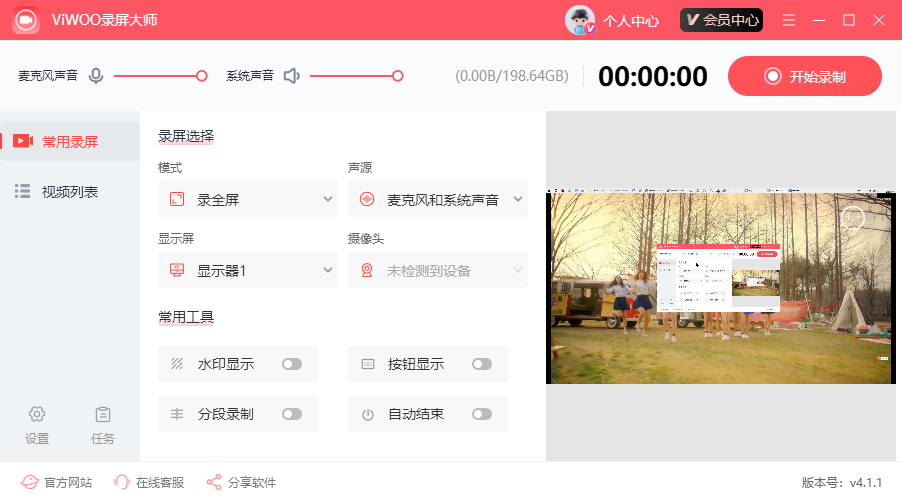
Task: Open the 摄像头 未检测到设备 dropdown
Action: (x=438, y=270)
